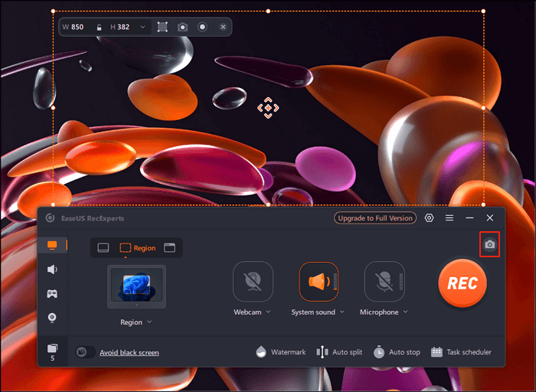Open settings via the gear icon
Image resolution: width=536 pixels, height=392 pixels.
point(429,218)
